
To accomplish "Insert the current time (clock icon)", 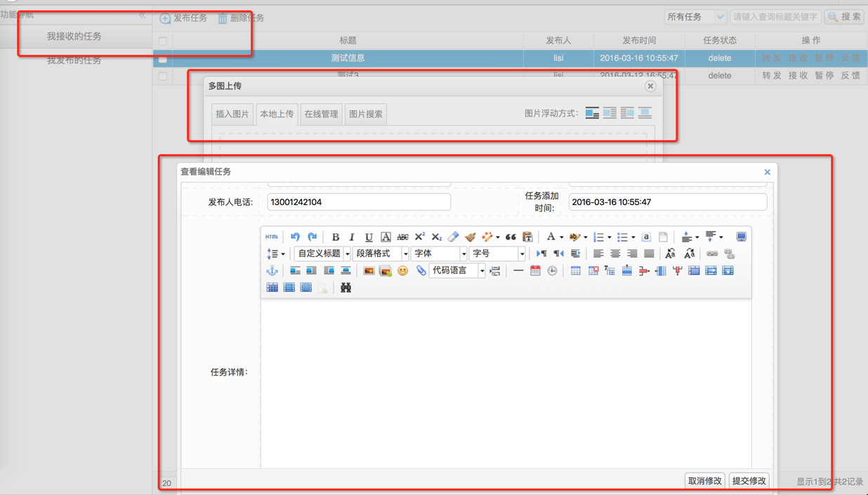I will pos(552,271).
